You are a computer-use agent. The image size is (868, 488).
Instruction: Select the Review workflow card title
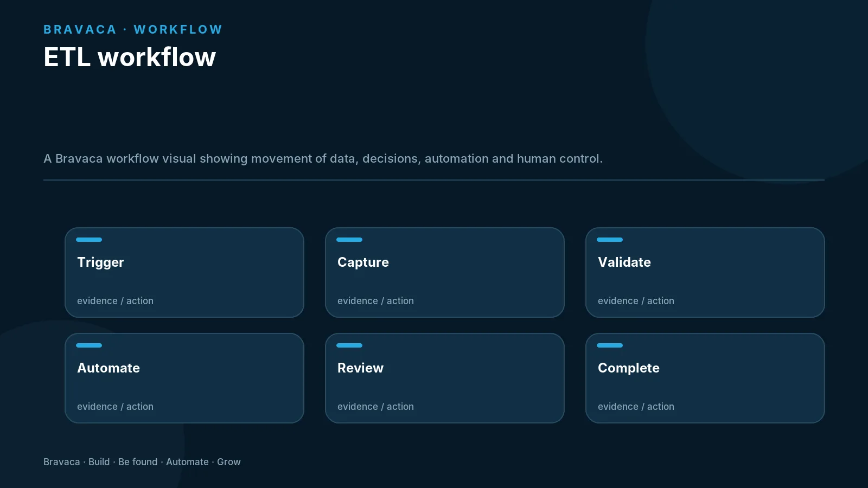point(360,368)
